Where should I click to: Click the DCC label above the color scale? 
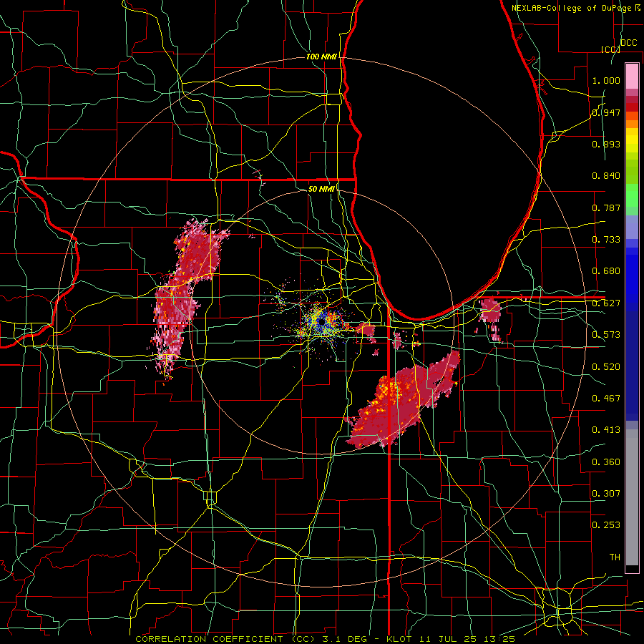click(629, 43)
